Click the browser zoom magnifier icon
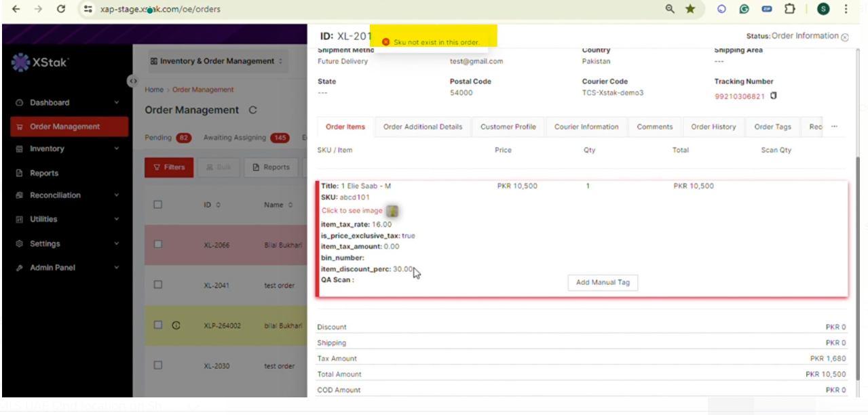The image size is (868, 415). pyautogui.click(x=670, y=9)
